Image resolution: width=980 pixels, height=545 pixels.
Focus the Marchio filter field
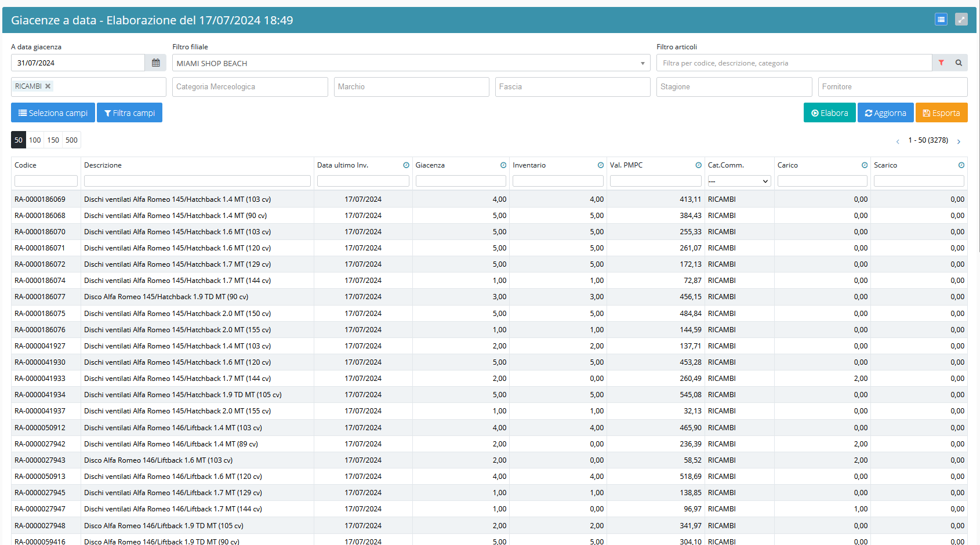[411, 86]
